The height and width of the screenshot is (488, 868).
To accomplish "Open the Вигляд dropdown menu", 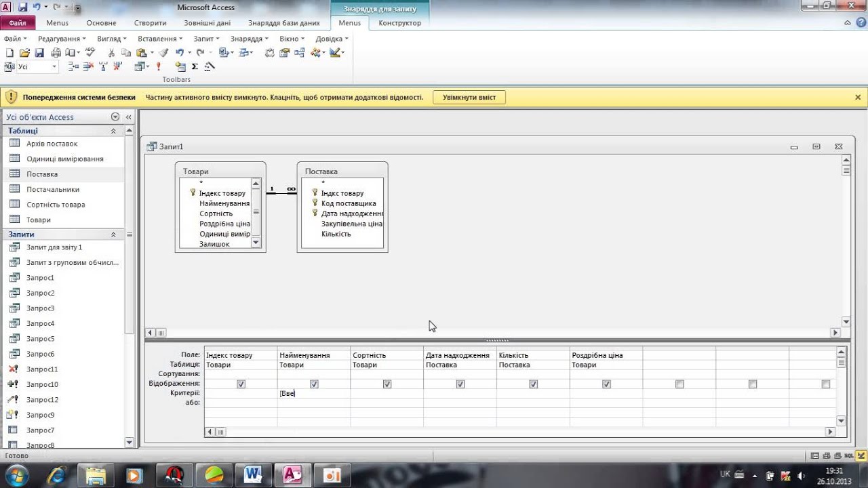I will point(113,39).
